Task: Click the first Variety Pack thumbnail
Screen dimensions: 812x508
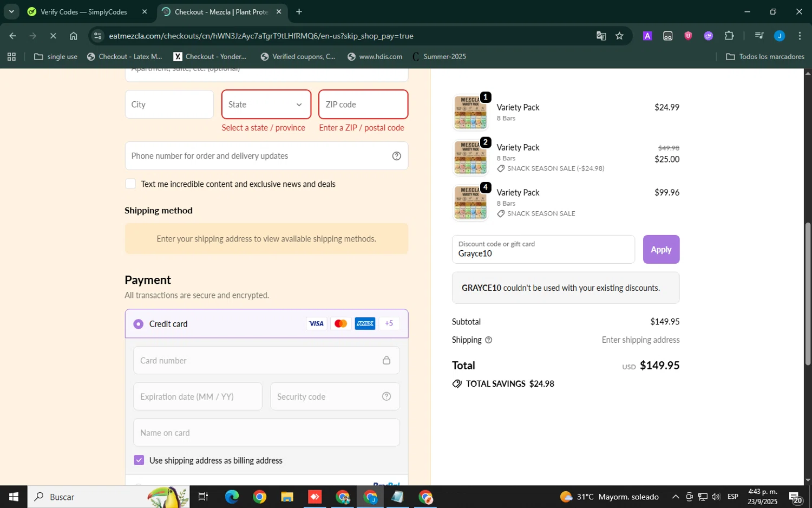Action: [x=470, y=113]
